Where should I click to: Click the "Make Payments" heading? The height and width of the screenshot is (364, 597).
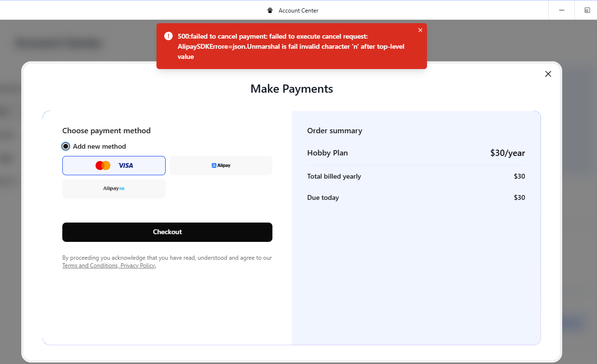(291, 89)
